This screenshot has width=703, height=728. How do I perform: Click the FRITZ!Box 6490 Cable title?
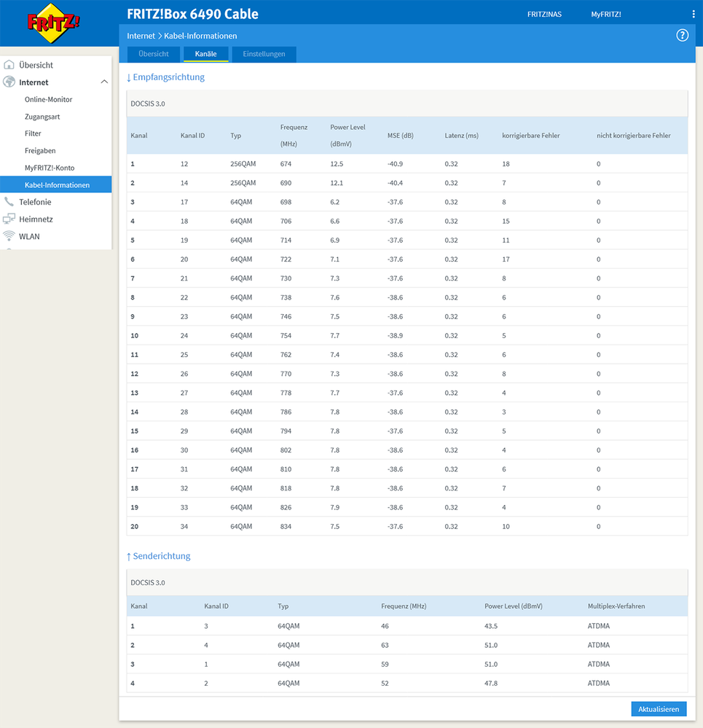click(x=192, y=14)
